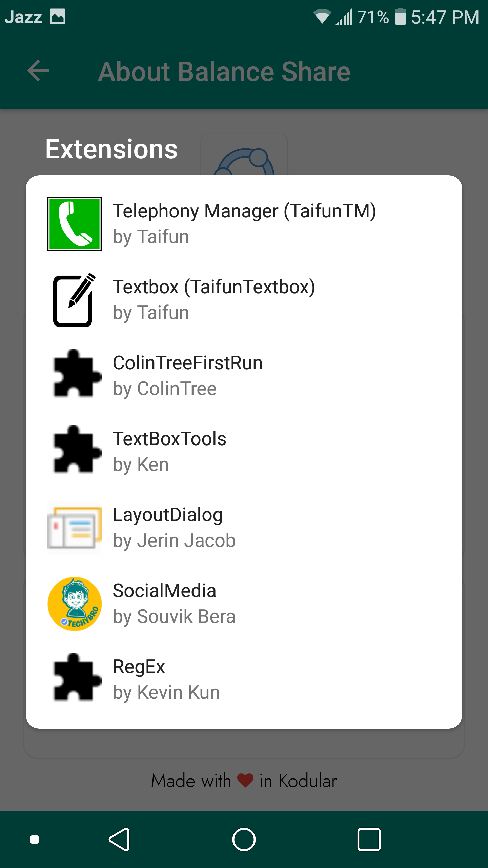Viewport: 488px width, 868px height.
Task: Tap the LayoutDialog window icon
Action: point(75,528)
